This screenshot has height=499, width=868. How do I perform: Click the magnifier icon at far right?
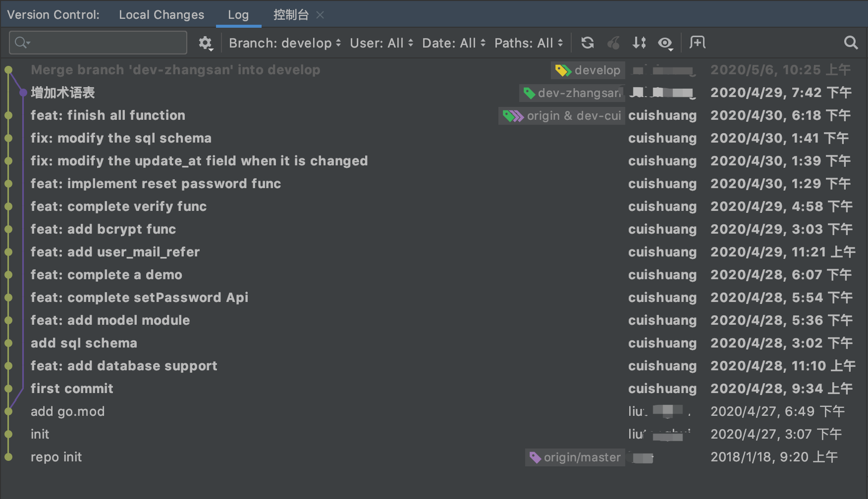pyautogui.click(x=851, y=43)
